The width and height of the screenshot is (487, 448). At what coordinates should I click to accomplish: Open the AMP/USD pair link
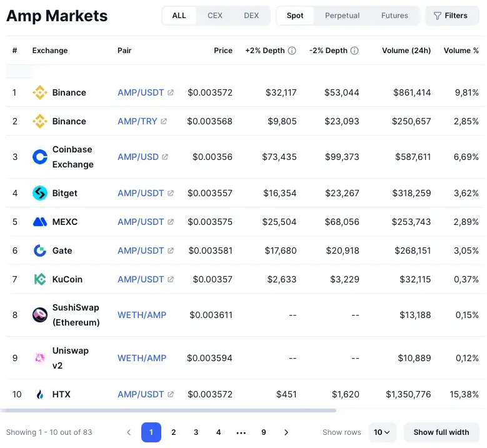coord(138,157)
